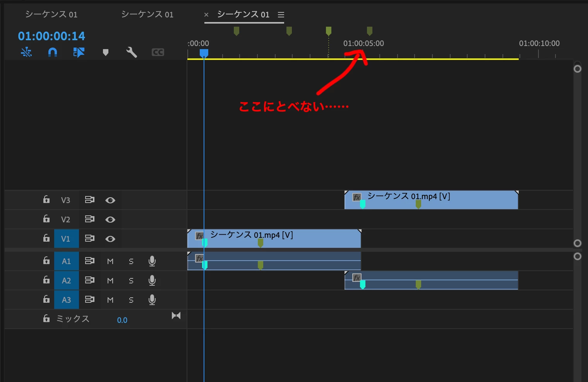The height and width of the screenshot is (382, 588).
Task: Toggle insert sequence as nest icon
Action: click(26, 52)
